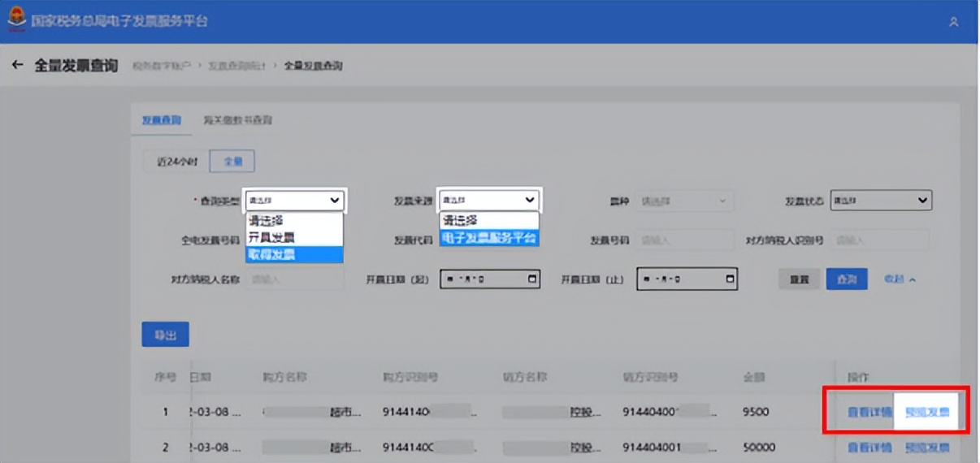
Task: Click the tax bureau emblem logo
Action: click(16, 18)
